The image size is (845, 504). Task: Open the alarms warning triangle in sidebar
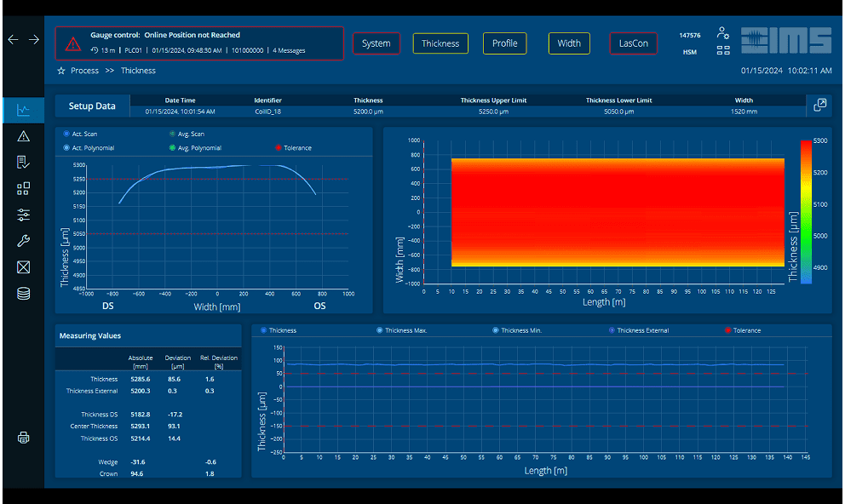tap(23, 136)
